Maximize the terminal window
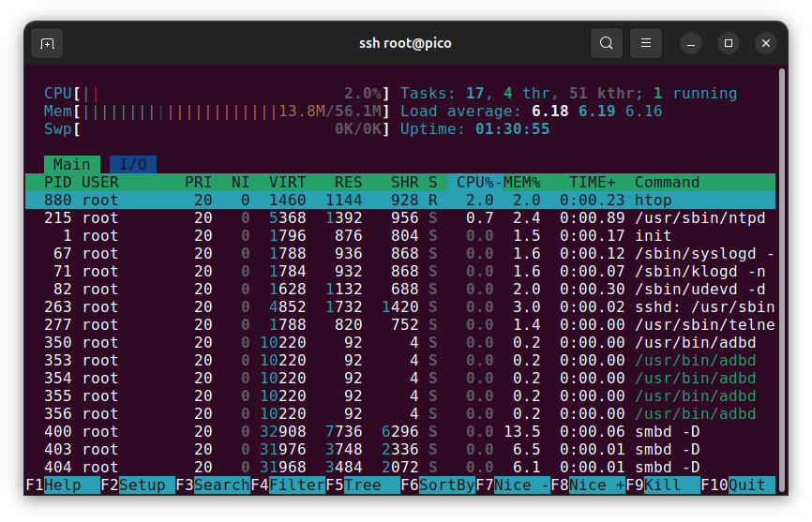 coord(729,43)
